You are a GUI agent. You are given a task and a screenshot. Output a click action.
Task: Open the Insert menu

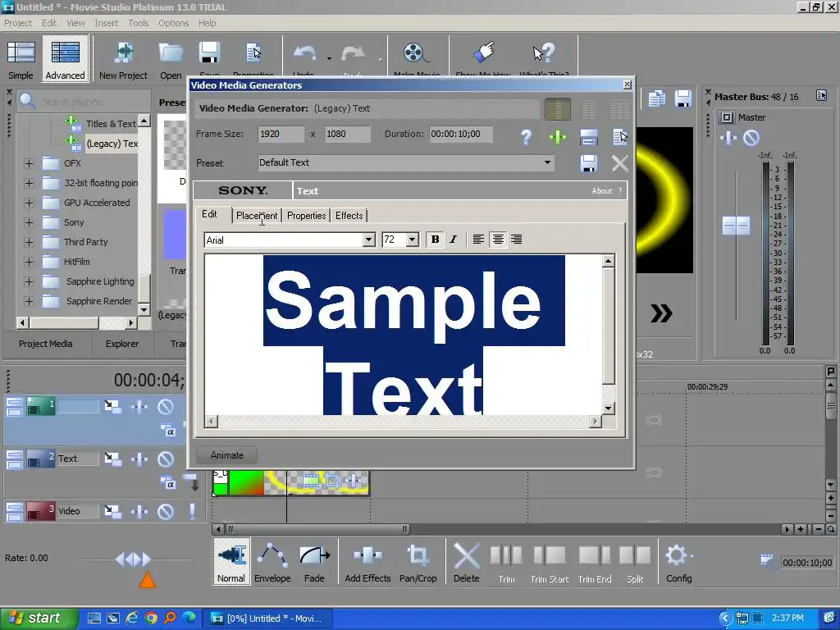tap(106, 23)
